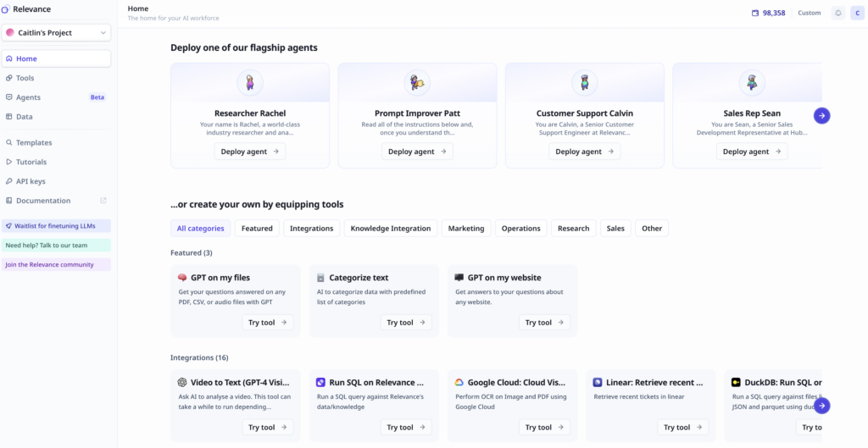868x448 pixels.
Task: Click 'Featured (3)' section heading
Action: pyautogui.click(x=192, y=252)
